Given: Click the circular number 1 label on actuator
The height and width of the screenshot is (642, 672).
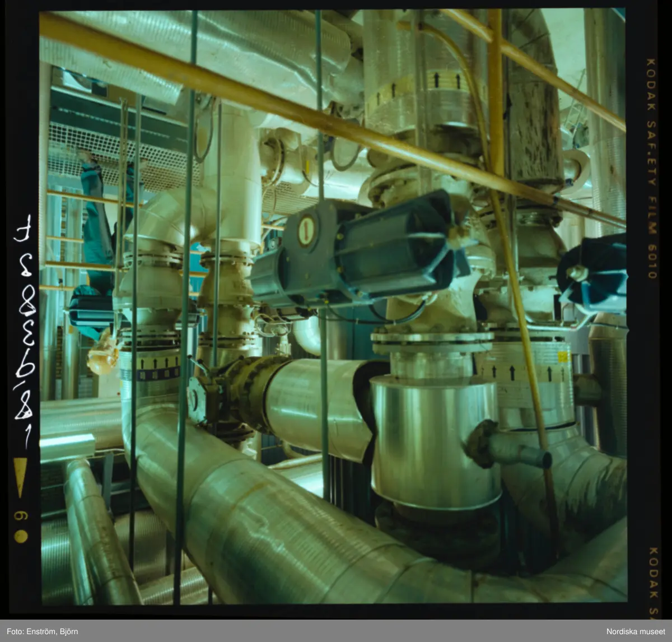Looking at the screenshot, I should [306, 231].
